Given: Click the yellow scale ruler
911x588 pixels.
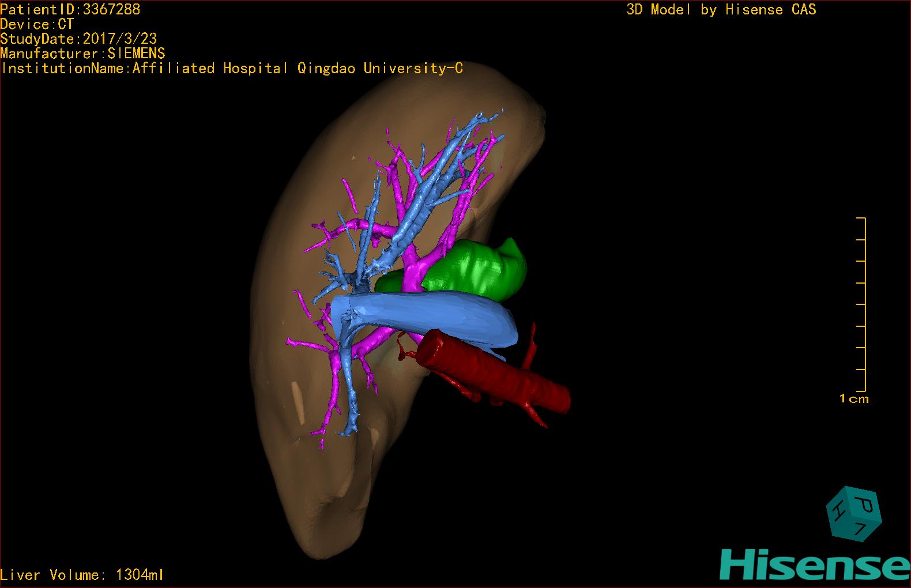Looking at the screenshot, I should tap(861, 304).
